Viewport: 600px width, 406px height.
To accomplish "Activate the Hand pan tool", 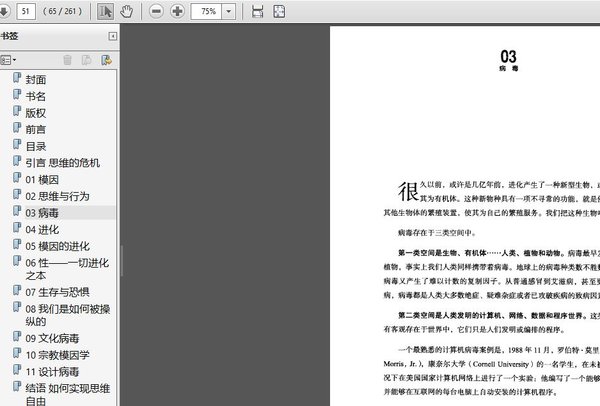I will (x=126, y=11).
